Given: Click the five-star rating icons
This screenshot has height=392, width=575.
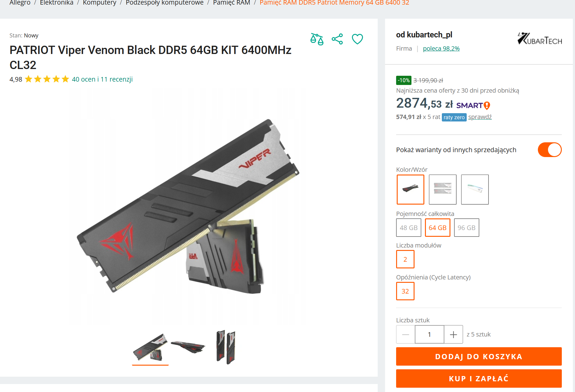Looking at the screenshot, I should pos(47,79).
